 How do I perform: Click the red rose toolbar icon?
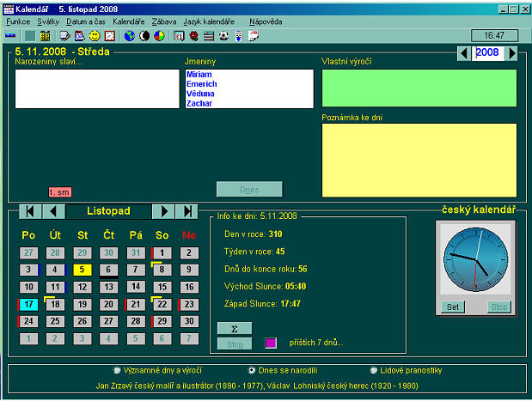click(193, 35)
